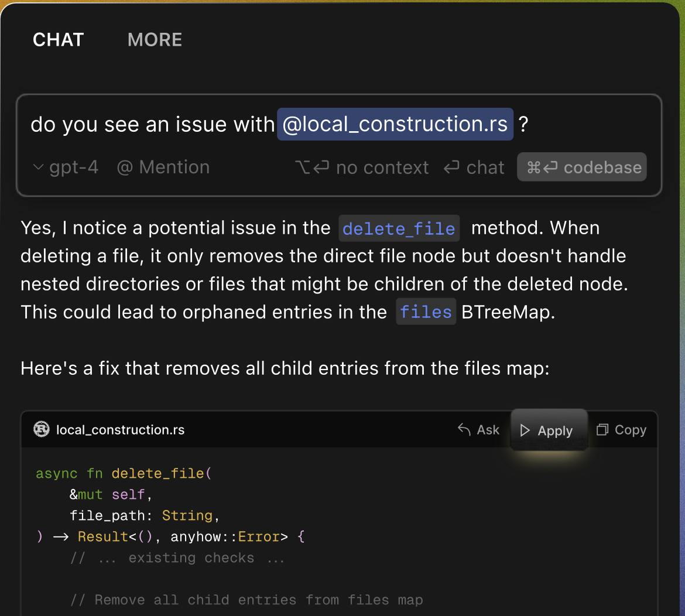Open the MORE tab
This screenshot has height=616, width=685.
[155, 40]
